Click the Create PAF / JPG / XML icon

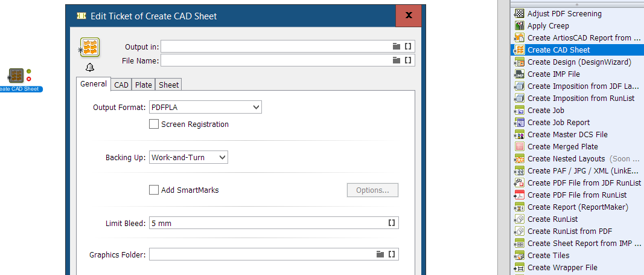tap(519, 170)
